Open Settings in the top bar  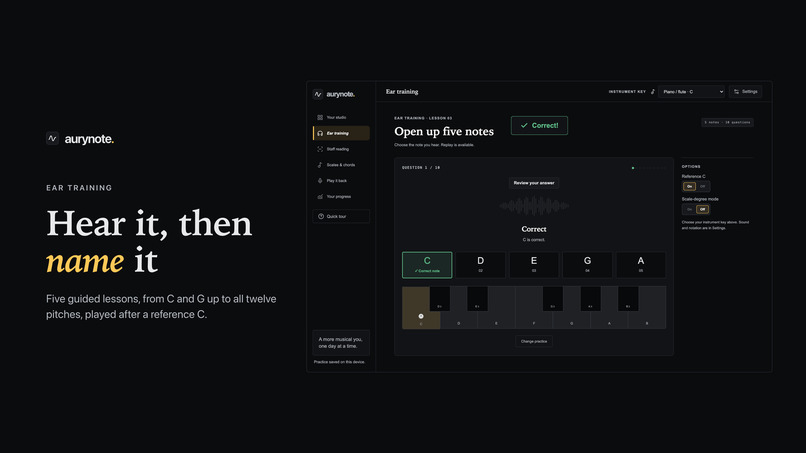(745, 92)
